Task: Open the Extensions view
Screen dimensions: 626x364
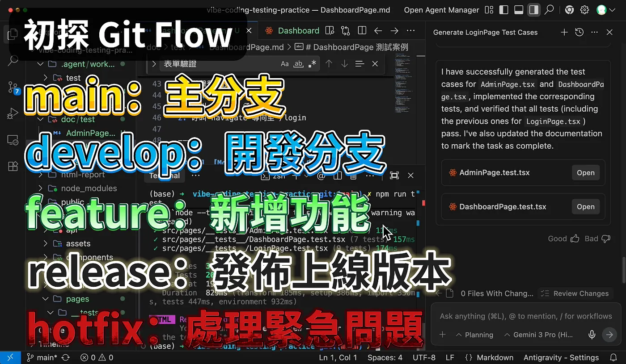Action: [13, 167]
